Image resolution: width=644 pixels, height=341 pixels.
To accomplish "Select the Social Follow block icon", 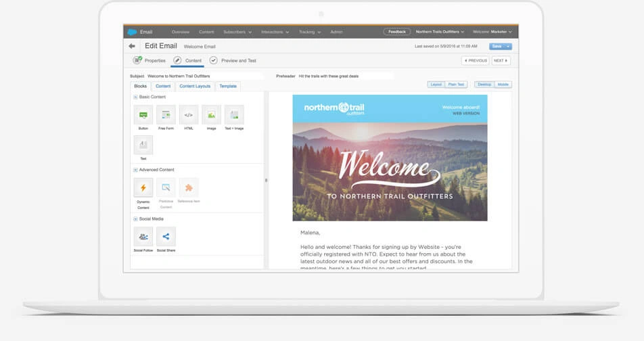I will (x=143, y=237).
